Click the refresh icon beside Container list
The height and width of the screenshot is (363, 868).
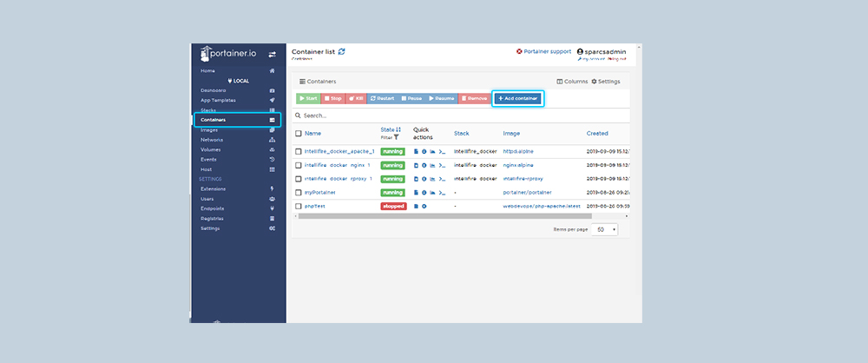click(341, 51)
